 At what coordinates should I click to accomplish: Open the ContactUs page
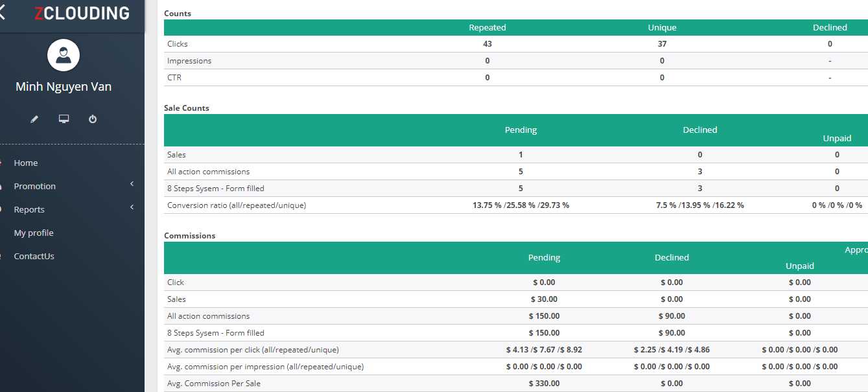[x=34, y=257]
